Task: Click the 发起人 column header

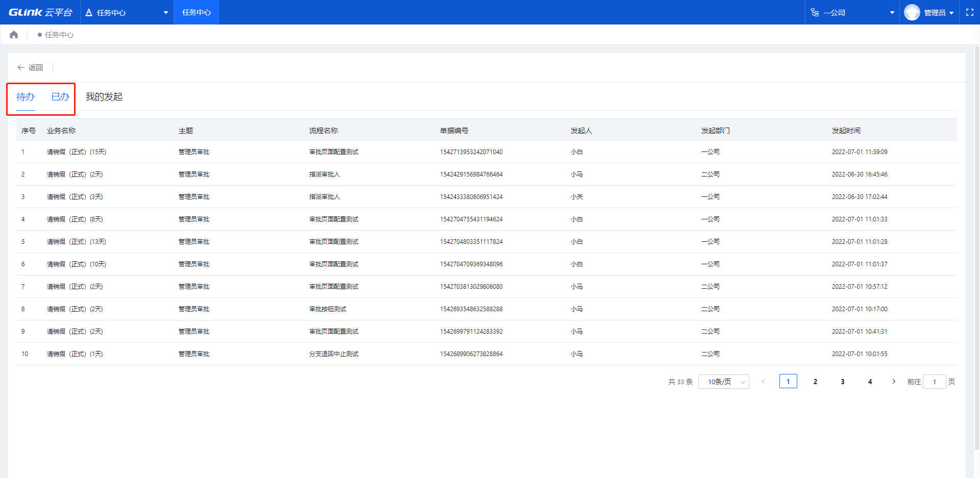Action: [x=581, y=131]
